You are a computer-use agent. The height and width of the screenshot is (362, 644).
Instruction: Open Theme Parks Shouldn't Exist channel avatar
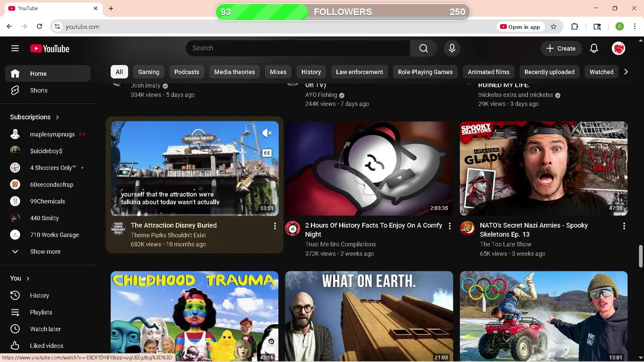click(118, 228)
